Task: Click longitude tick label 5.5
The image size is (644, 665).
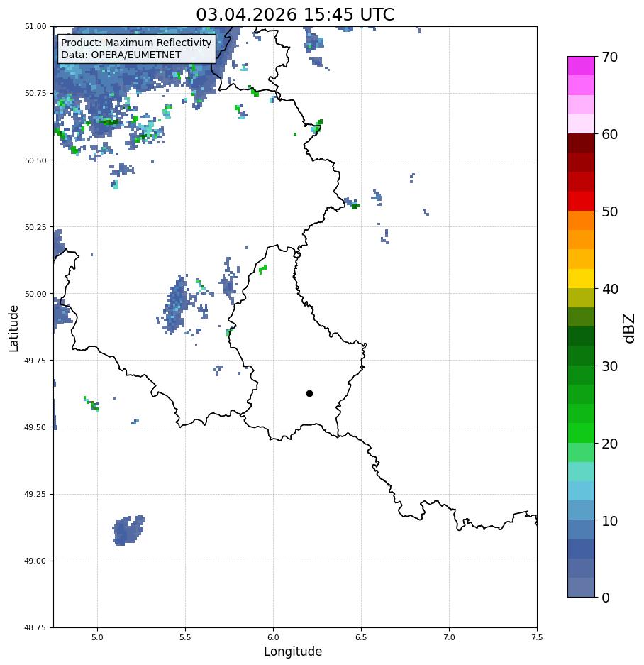Action: pyautogui.click(x=185, y=637)
